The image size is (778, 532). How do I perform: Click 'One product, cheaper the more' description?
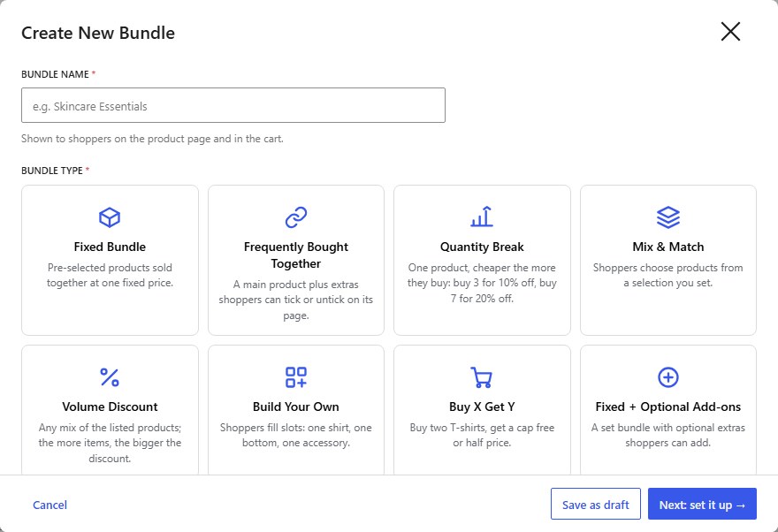click(x=482, y=283)
